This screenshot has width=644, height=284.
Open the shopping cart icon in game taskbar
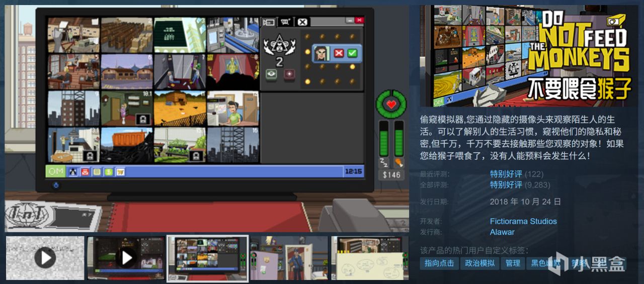(x=120, y=172)
